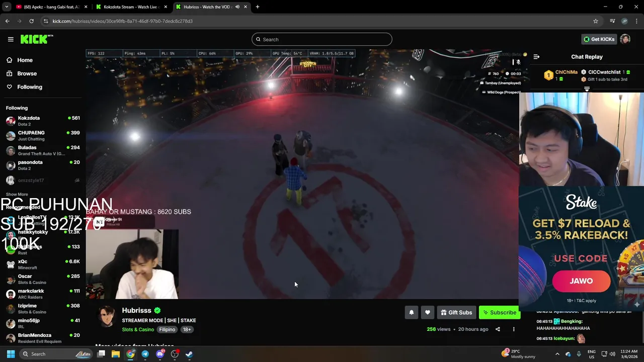The height and width of the screenshot is (362, 644).
Task: Click the Slots & Casino category link
Action: click(138, 330)
